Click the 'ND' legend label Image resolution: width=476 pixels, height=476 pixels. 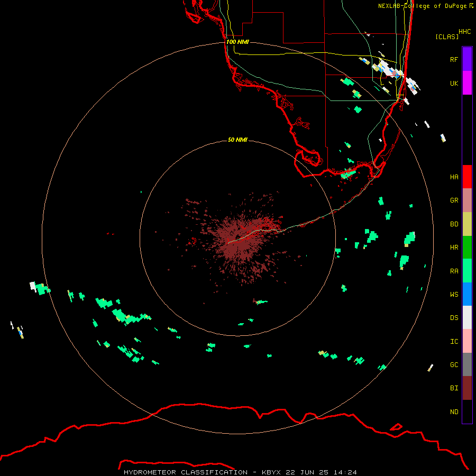[454, 412]
